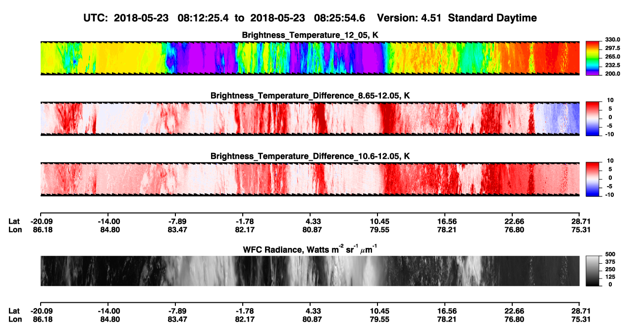Click the 'Brightness_Temperature_12_05, K' panel title
Screen dimensions: 644x330
[x=310, y=35]
